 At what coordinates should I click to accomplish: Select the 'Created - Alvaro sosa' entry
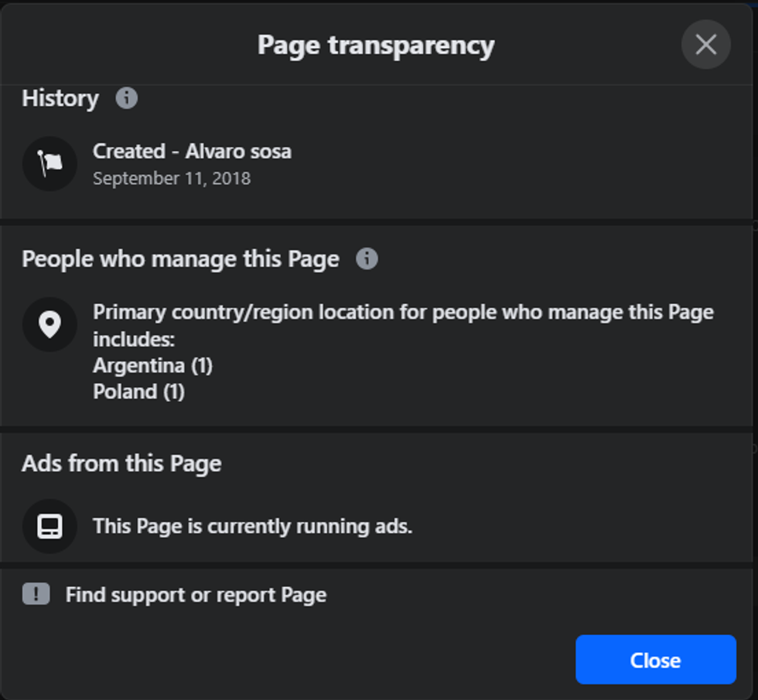(x=192, y=151)
